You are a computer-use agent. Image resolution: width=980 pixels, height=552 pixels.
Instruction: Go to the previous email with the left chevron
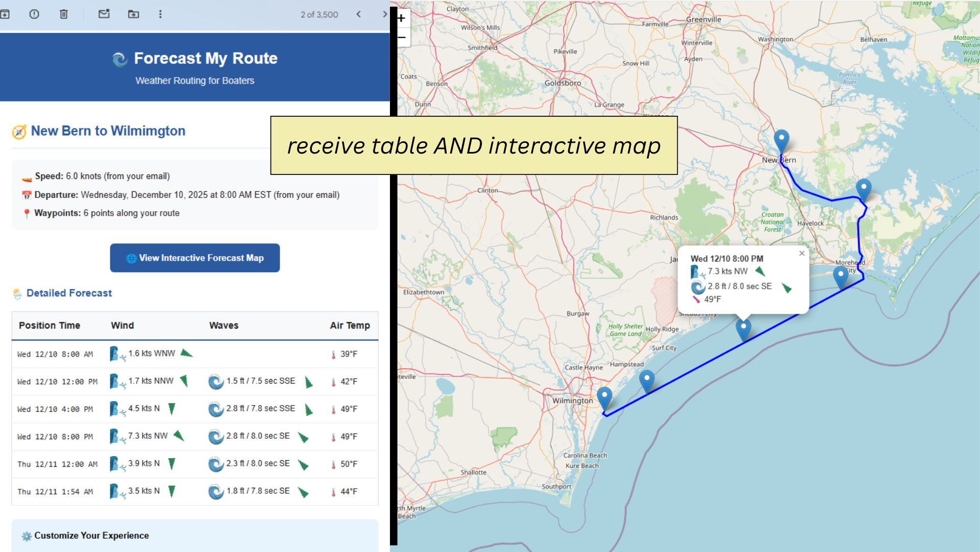click(359, 14)
